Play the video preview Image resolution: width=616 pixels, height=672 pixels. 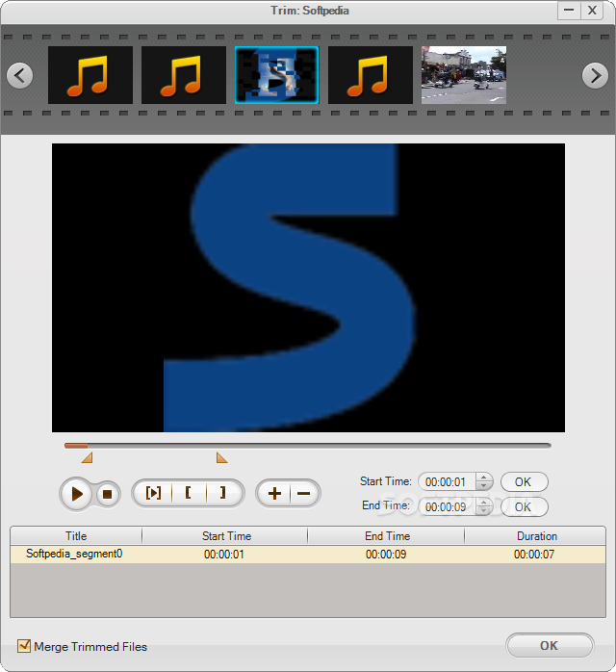pos(77,494)
